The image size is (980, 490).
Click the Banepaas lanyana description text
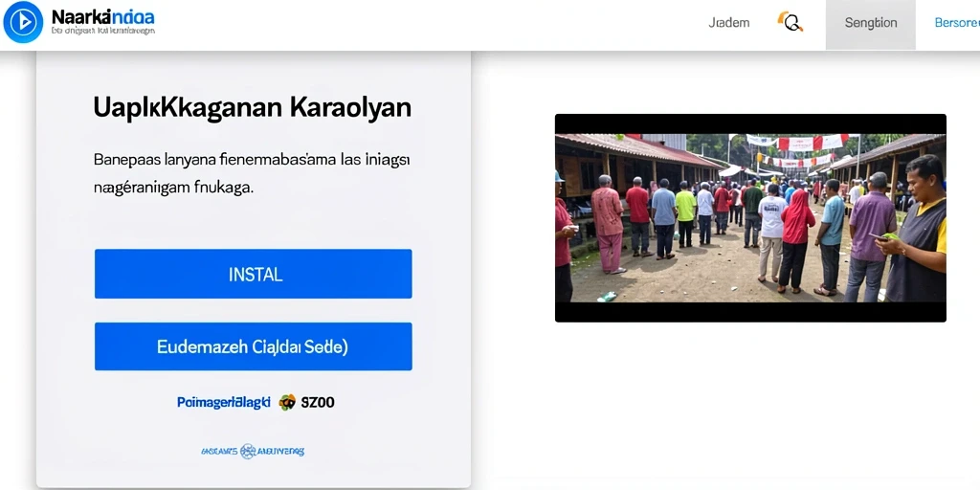[252, 173]
